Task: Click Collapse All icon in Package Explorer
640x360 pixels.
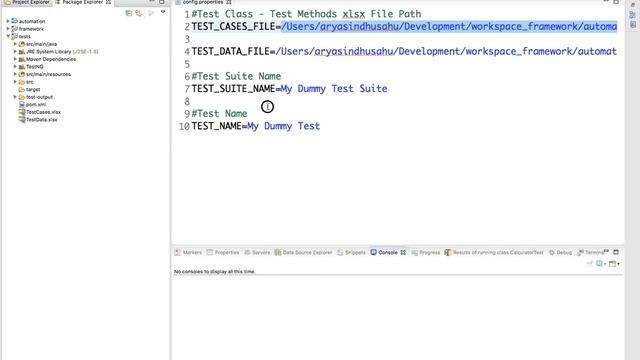Action: tap(129, 13)
